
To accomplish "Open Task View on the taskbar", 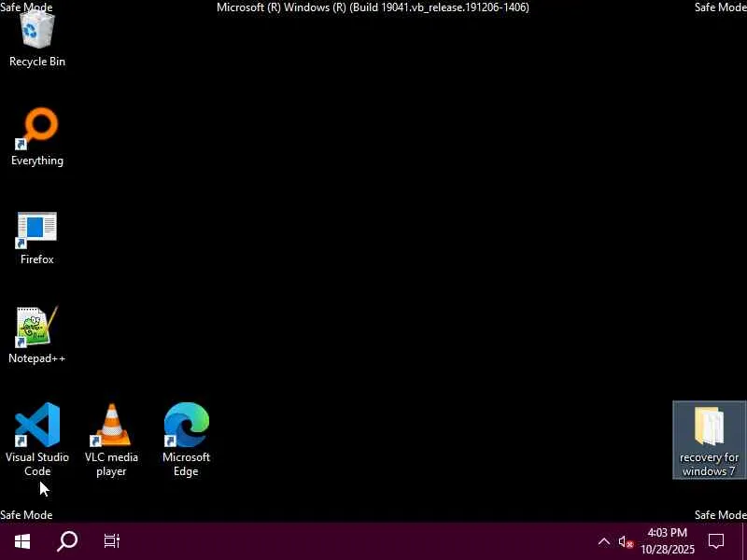I will pos(112,541).
